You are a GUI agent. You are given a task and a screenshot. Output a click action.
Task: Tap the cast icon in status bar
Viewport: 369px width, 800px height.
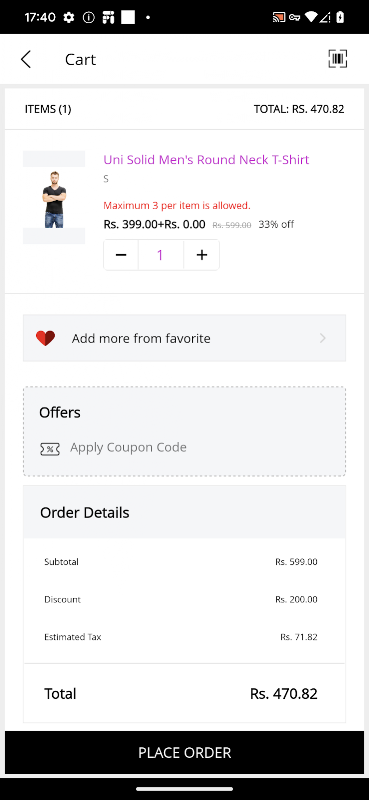tap(278, 17)
